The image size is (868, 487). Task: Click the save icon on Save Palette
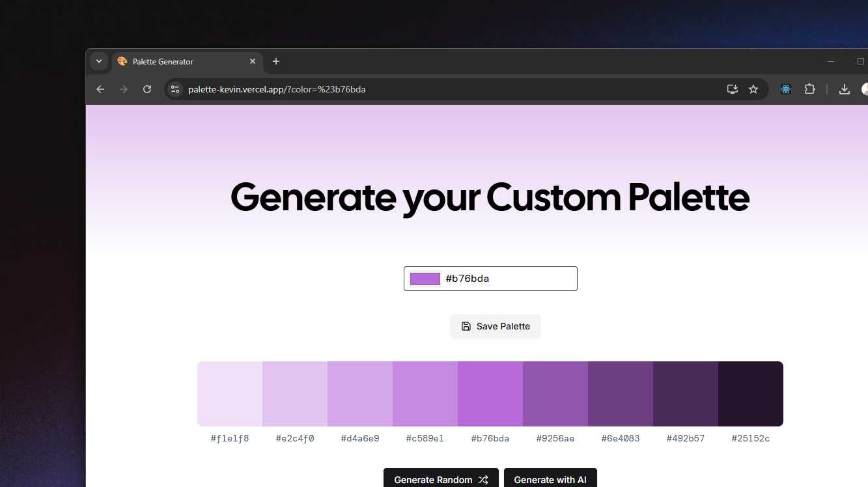tap(466, 326)
